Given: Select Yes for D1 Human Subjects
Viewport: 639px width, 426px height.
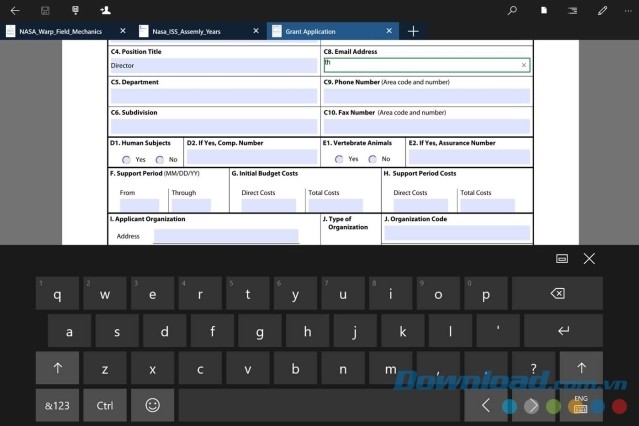Looking at the screenshot, I should coord(126,159).
